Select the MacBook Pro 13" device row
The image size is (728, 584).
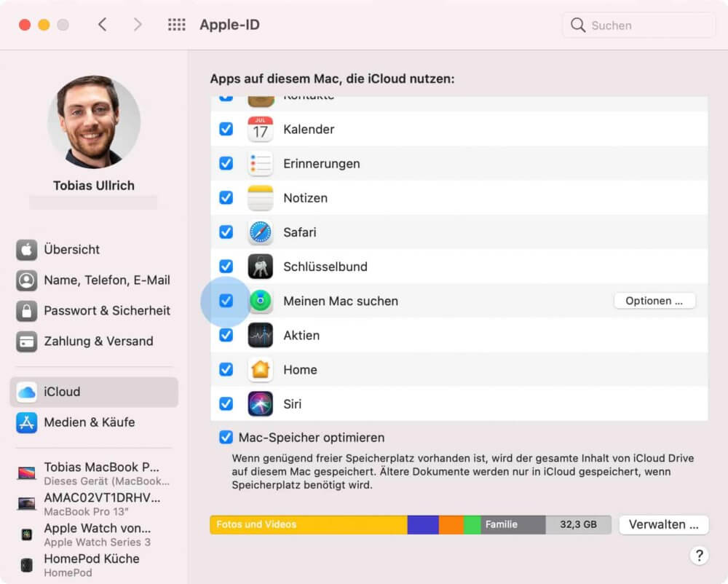coord(94,504)
